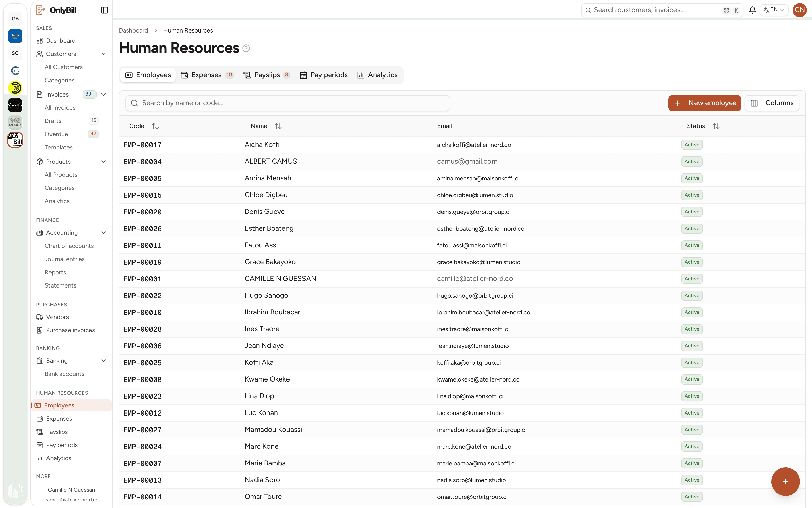Sort by Status column arrows

(716, 126)
